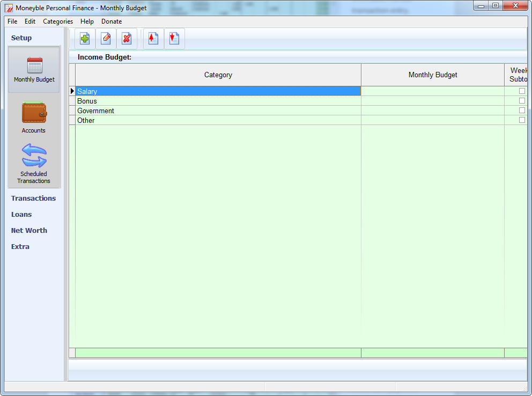The height and width of the screenshot is (396, 532).
Task: Click the add category icon
Action: point(84,38)
